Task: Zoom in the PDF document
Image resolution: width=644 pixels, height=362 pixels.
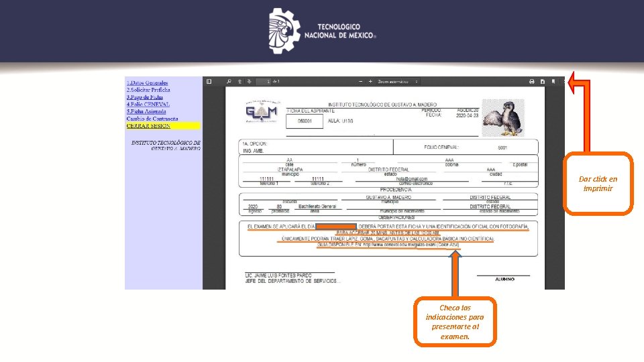Action: pyautogui.click(x=370, y=82)
